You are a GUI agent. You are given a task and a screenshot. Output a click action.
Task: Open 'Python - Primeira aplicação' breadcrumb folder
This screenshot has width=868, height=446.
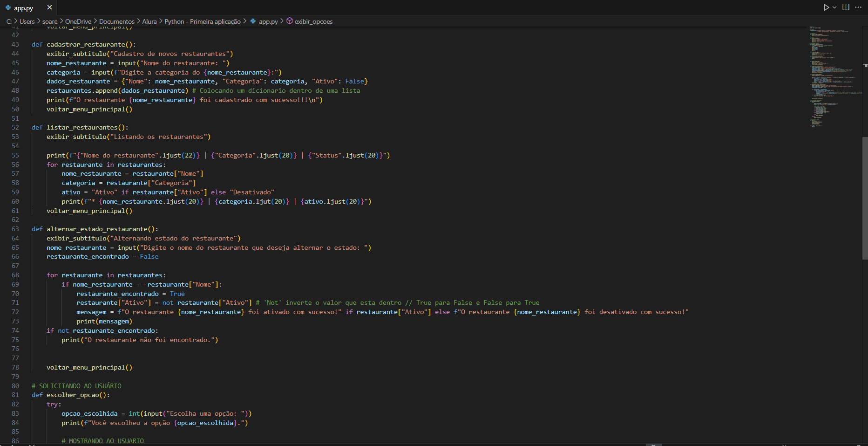point(203,21)
